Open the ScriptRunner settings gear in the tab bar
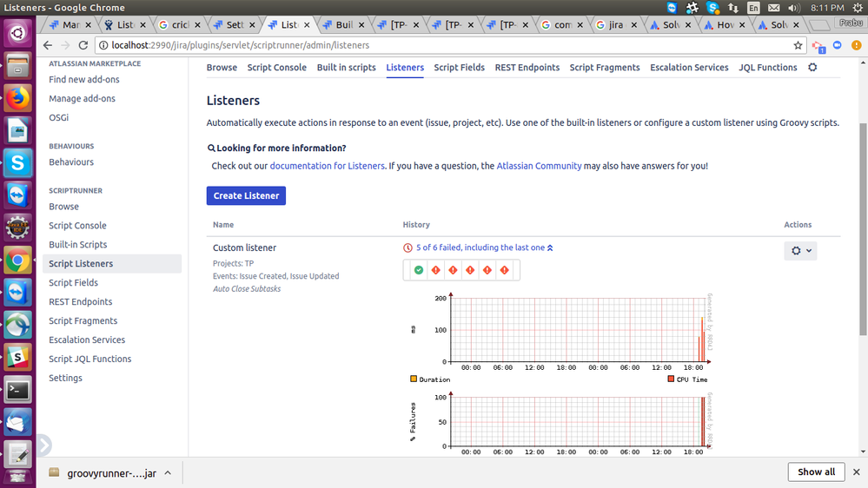 pos(812,68)
